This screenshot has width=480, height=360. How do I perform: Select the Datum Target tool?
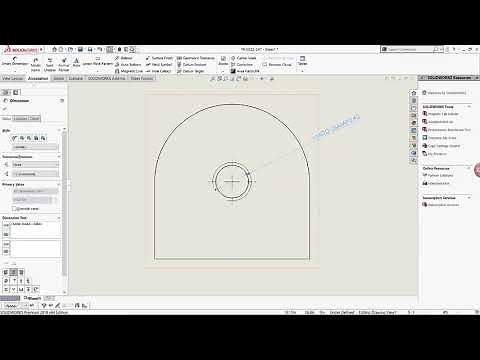(191, 71)
